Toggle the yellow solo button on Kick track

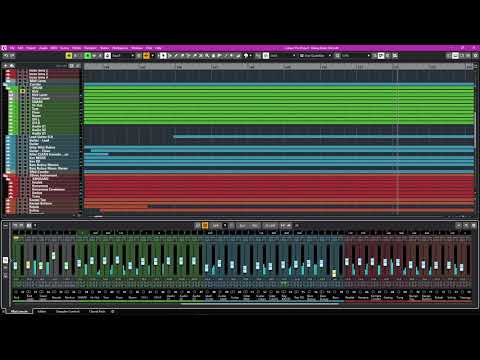pyautogui.click(x=23, y=91)
